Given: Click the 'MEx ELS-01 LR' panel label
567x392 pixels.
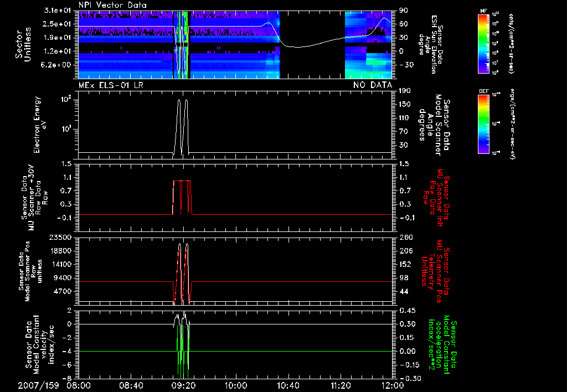Looking at the screenshot, I should coord(111,85).
